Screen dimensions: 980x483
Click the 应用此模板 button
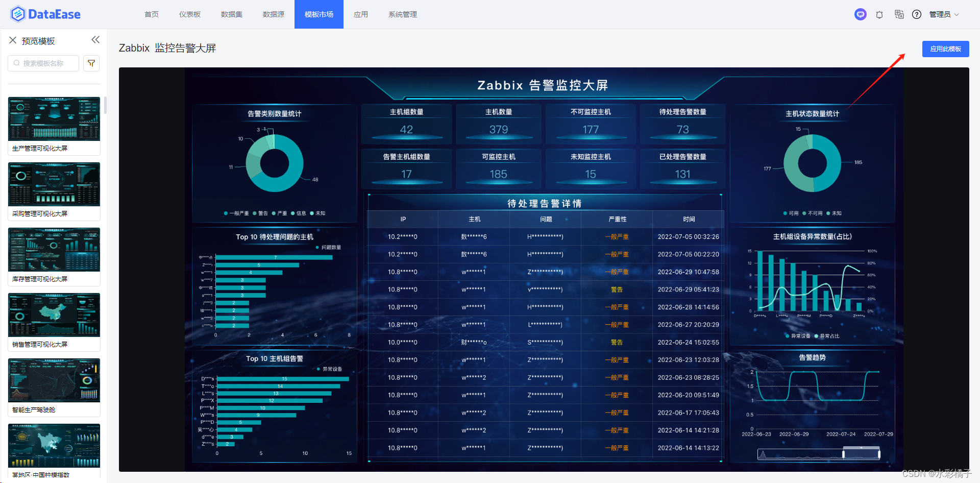coord(945,49)
